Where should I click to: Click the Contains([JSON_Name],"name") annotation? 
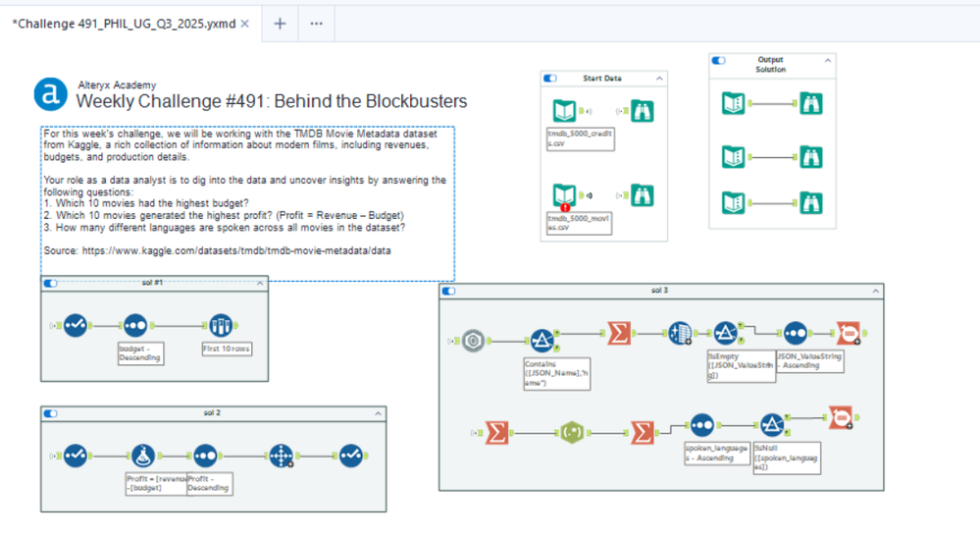coord(557,373)
